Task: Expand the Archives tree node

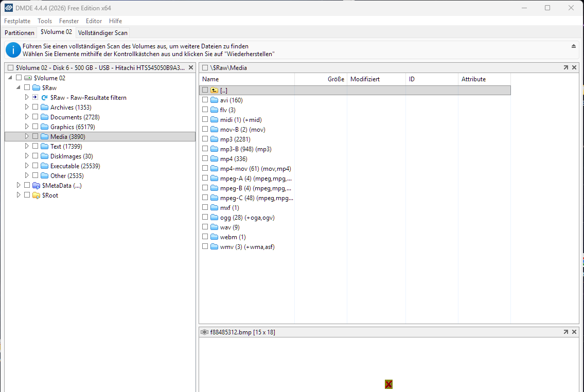Action: pos(26,107)
